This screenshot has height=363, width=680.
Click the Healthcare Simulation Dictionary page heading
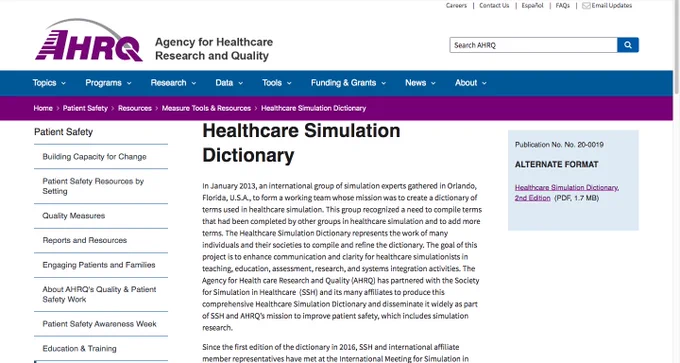(301, 143)
